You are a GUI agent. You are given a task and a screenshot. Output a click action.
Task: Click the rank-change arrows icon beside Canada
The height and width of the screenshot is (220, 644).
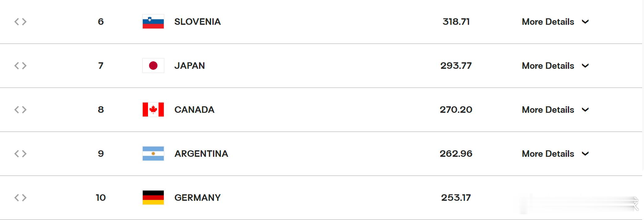point(20,110)
